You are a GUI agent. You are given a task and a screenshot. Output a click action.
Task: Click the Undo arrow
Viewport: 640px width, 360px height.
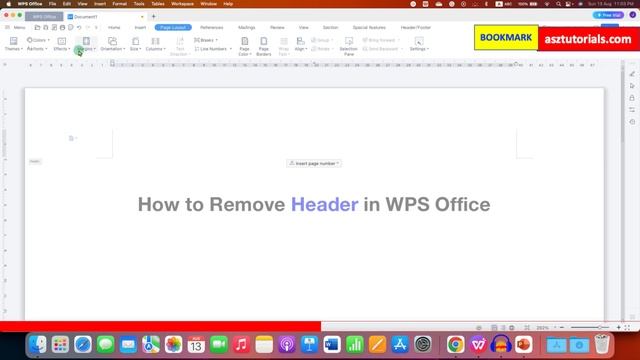click(79, 27)
